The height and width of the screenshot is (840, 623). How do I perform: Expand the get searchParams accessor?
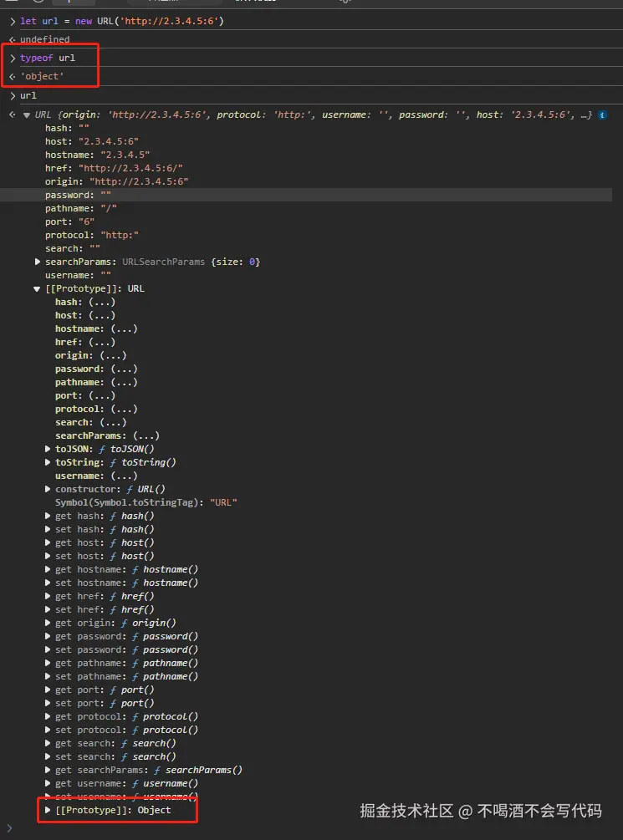click(48, 771)
